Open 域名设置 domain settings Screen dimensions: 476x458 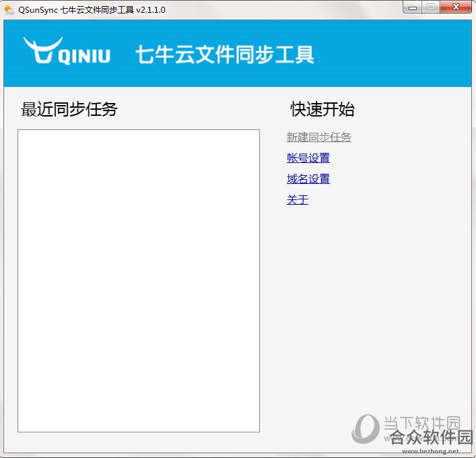pyautogui.click(x=308, y=179)
